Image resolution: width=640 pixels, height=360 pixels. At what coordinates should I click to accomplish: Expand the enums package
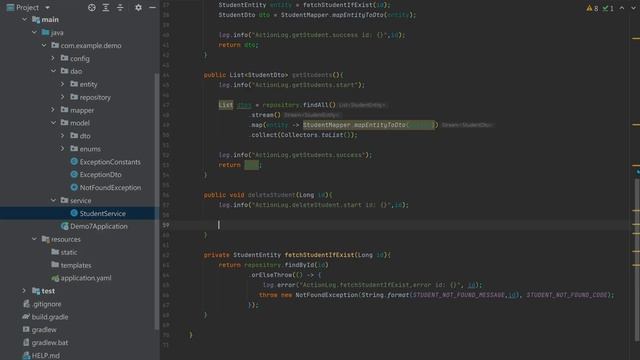[62, 149]
